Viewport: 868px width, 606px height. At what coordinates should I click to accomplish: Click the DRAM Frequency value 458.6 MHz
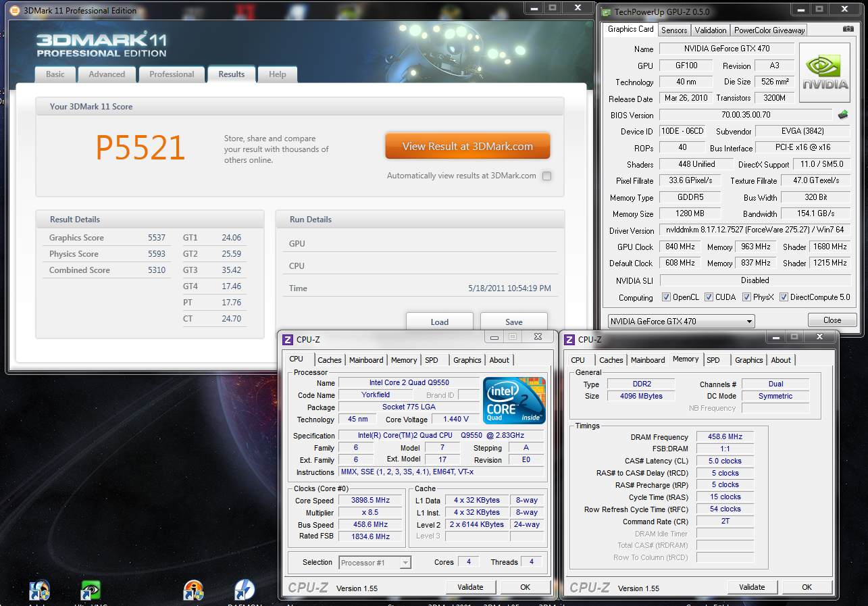pyautogui.click(x=725, y=437)
